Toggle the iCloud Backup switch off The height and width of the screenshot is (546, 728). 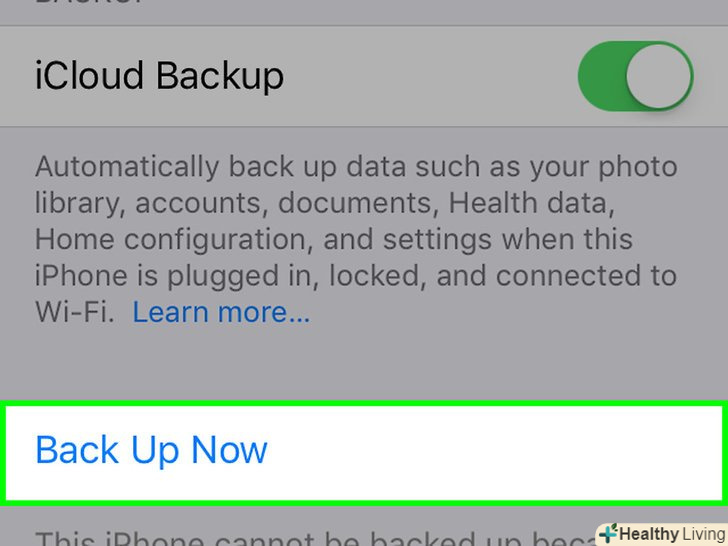(x=635, y=77)
